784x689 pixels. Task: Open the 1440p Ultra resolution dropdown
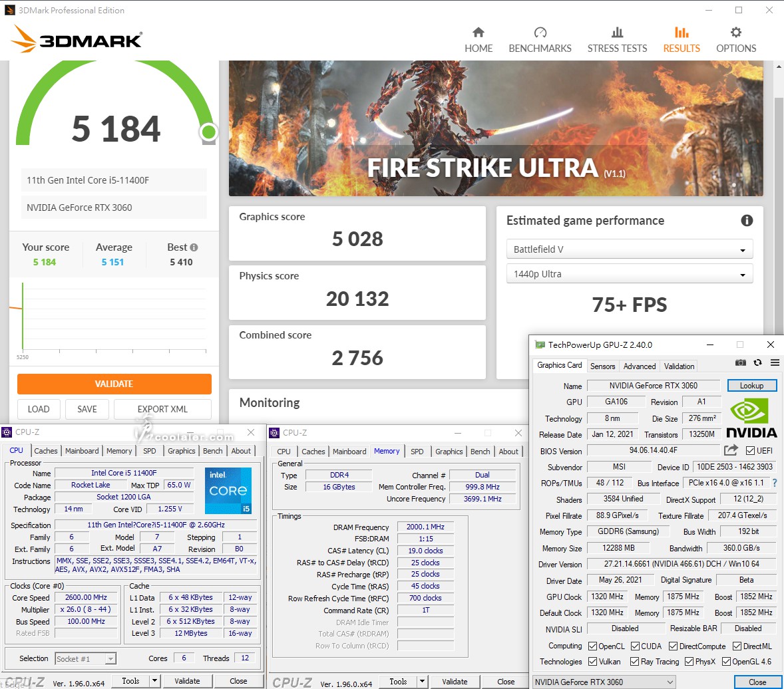(x=630, y=274)
